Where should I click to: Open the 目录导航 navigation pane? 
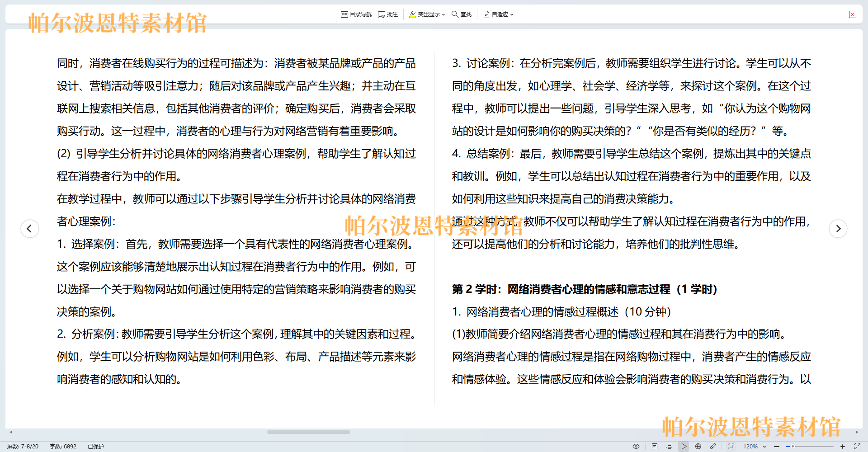click(356, 14)
